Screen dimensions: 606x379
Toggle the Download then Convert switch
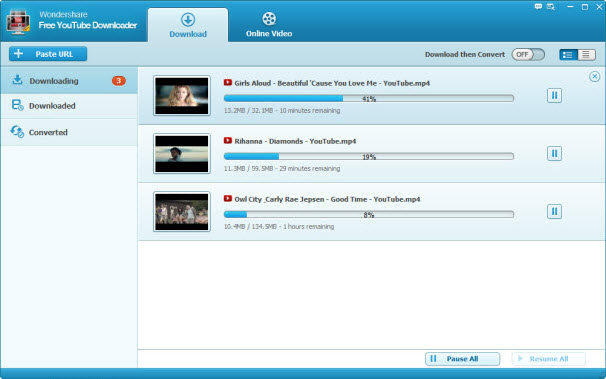coord(528,54)
